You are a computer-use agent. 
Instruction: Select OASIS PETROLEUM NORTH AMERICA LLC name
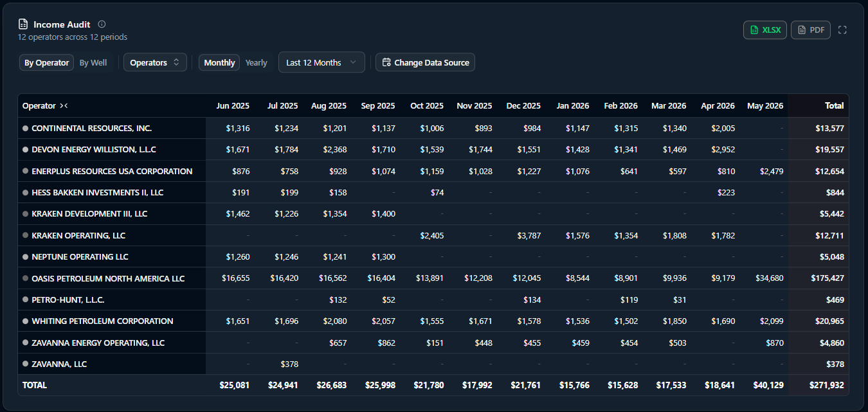pyautogui.click(x=108, y=278)
